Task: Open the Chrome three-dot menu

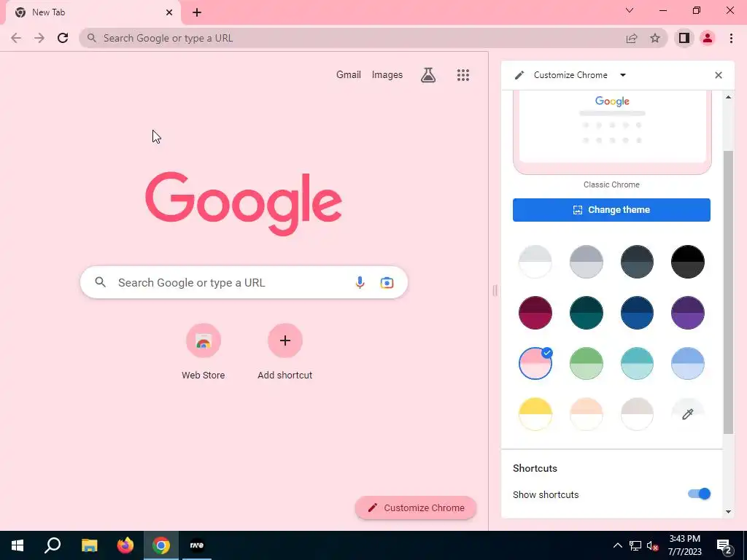Action: tap(731, 38)
